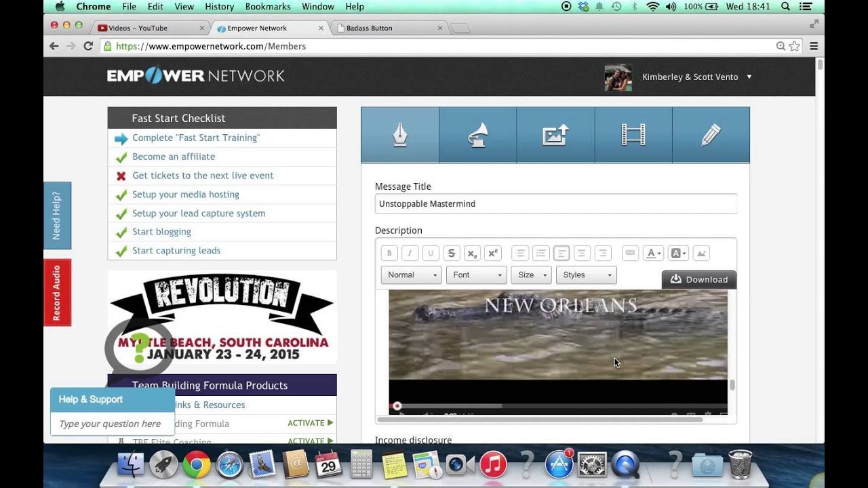This screenshot has height=488, width=868.
Task: Switch to the Badass Button tab
Action: click(x=390, y=28)
